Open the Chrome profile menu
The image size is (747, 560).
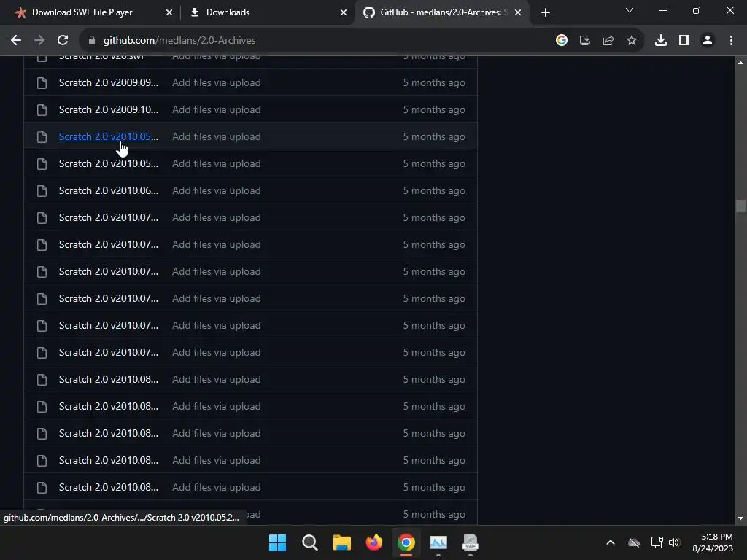coord(708,41)
